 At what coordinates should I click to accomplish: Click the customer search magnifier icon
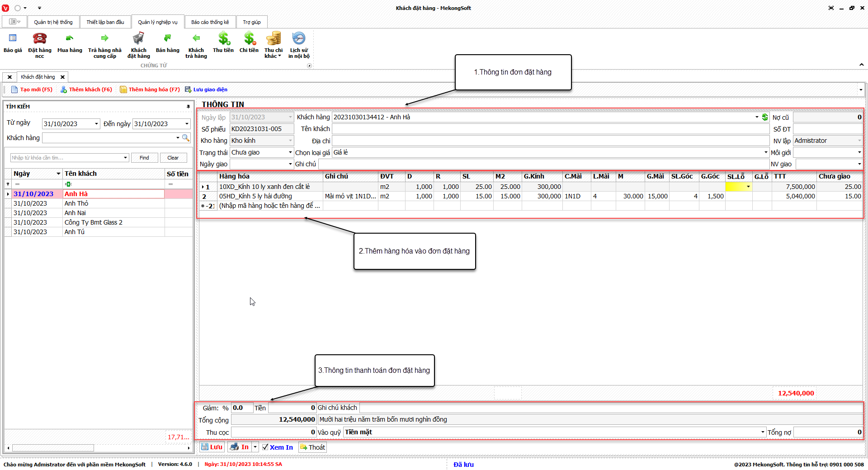tap(186, 138)
